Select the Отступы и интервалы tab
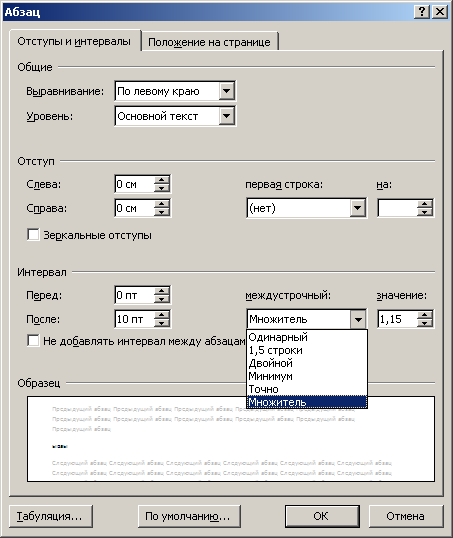Image resolution: width=453 pixels, height=538 pixels. (74, 41)
